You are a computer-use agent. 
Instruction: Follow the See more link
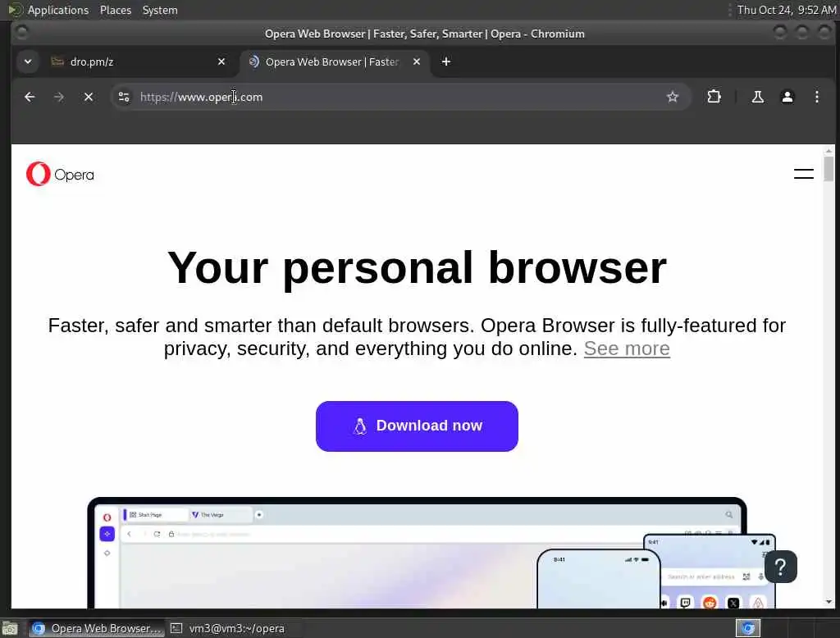pos(627,349)
